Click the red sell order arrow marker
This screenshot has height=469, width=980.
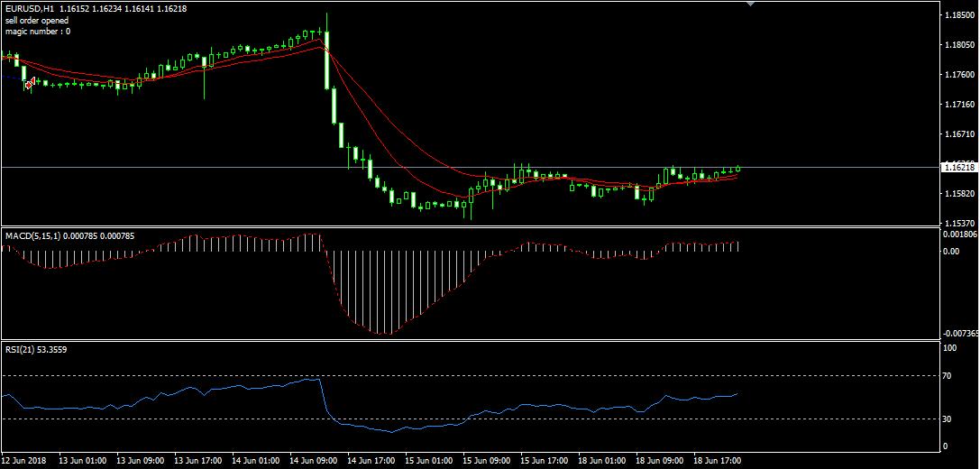click(29, 84)
